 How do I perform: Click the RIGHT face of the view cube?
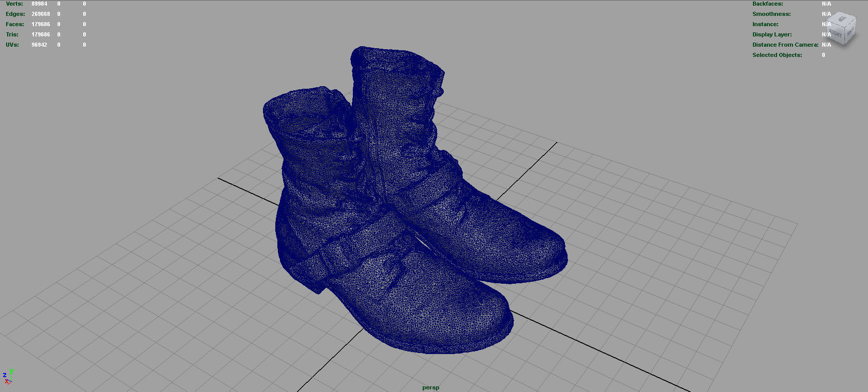(x=837, y=34)
